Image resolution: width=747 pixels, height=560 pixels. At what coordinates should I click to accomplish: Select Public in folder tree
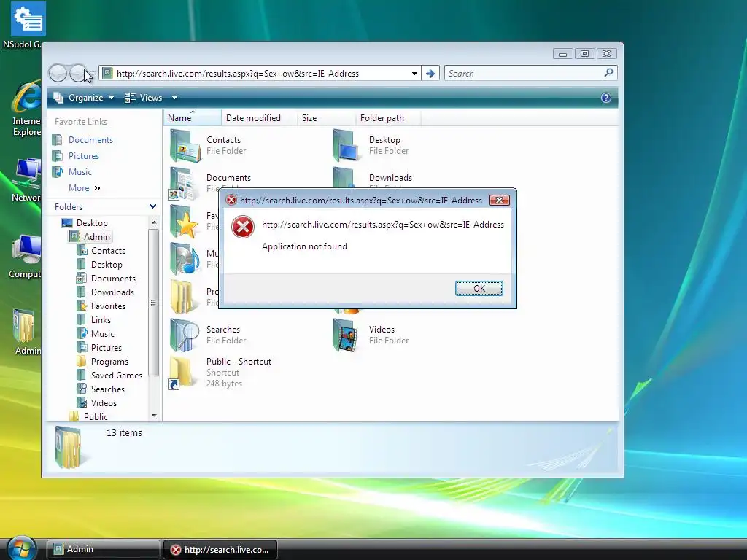coord(96,416)
